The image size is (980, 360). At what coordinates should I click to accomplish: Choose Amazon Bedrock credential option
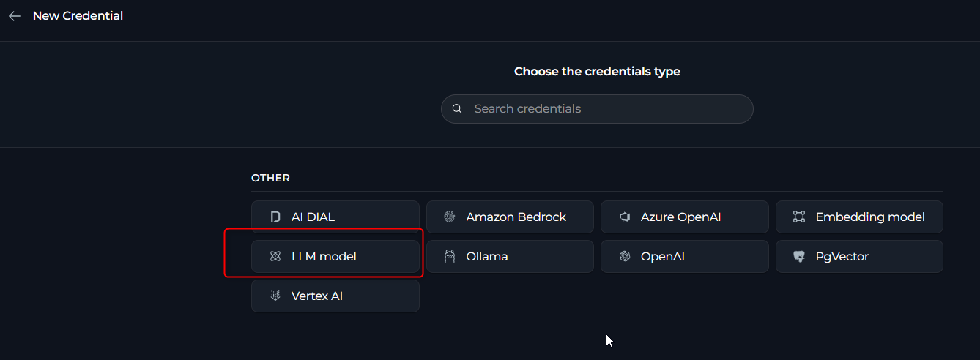[516, 217]
